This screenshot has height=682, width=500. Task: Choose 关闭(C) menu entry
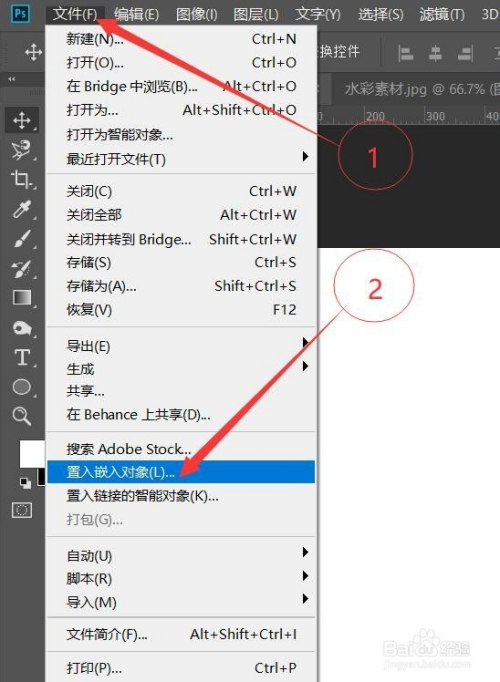(181, 191)
